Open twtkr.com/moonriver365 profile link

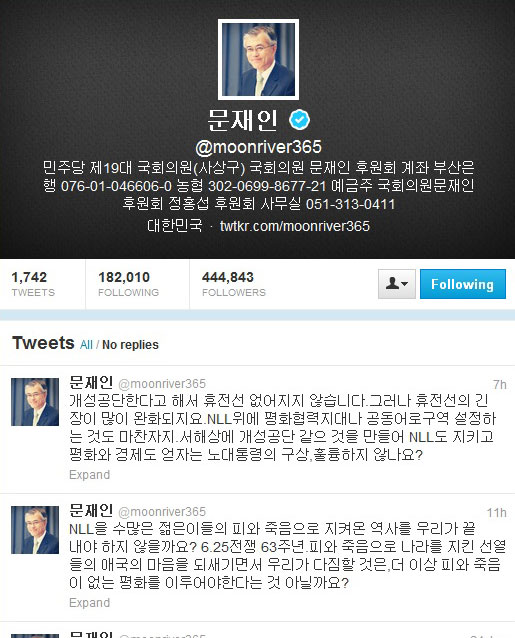pyautogui.click(x=295, y=226)
